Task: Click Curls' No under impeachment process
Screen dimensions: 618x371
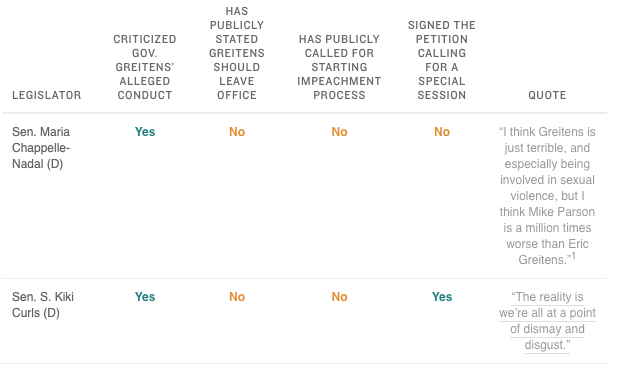Action: [339, 297]
